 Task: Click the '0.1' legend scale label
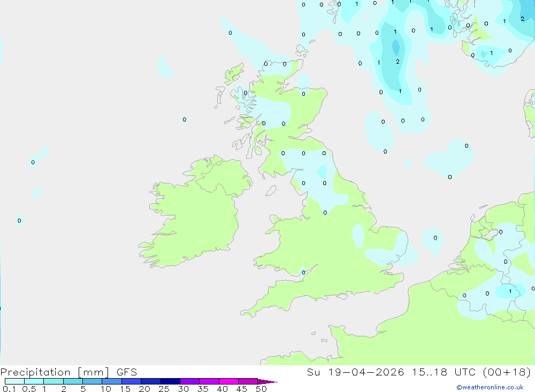pyautogui.click(x=9, y=389)
